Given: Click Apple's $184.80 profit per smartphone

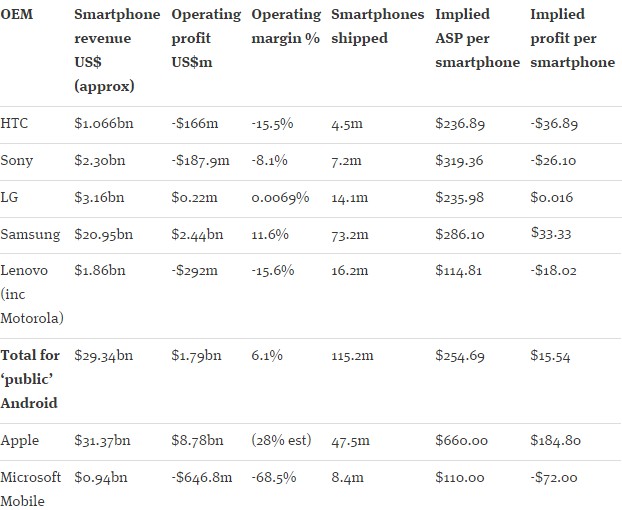Looking at the screenshot, I should click(x=555, y=441).
